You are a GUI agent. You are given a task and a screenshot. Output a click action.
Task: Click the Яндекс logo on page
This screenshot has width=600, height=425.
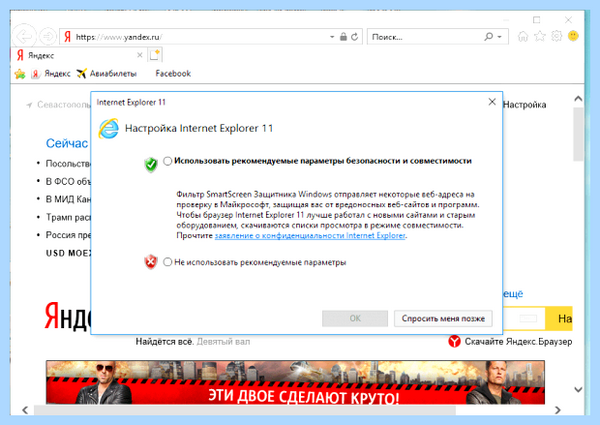tap(68, 316)
